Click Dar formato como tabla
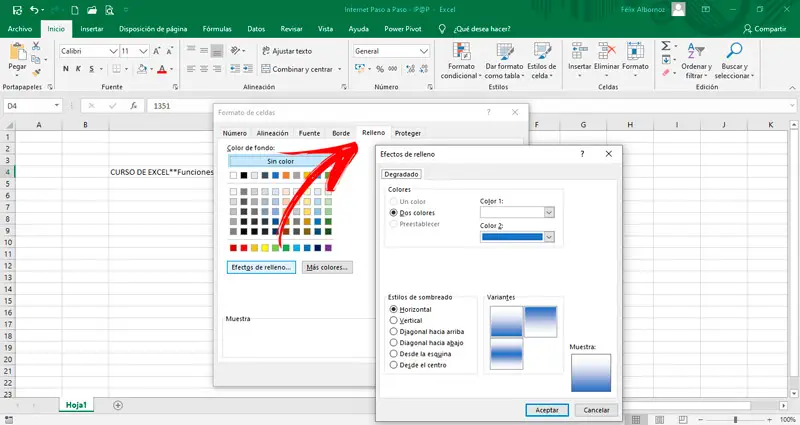Viewport: 800px width, 425px height. pyautogui.click(x=504, y=59)
